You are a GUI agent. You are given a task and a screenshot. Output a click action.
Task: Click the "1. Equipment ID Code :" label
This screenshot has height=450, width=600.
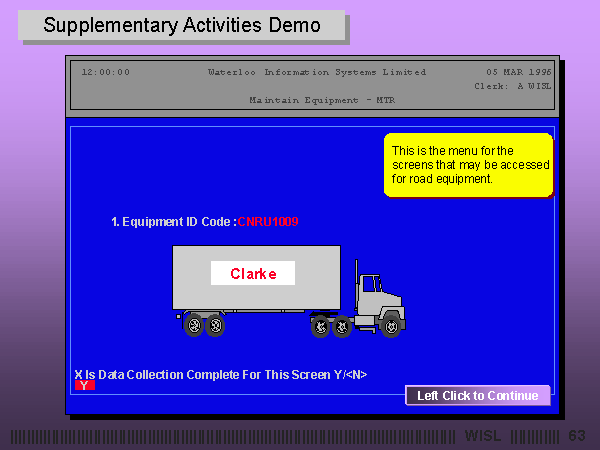pos(174,222)
